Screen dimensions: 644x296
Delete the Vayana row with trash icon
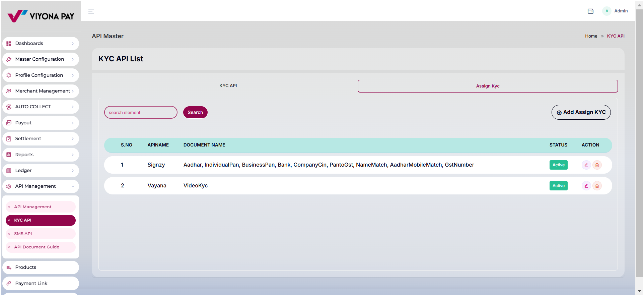pos(597,186)
